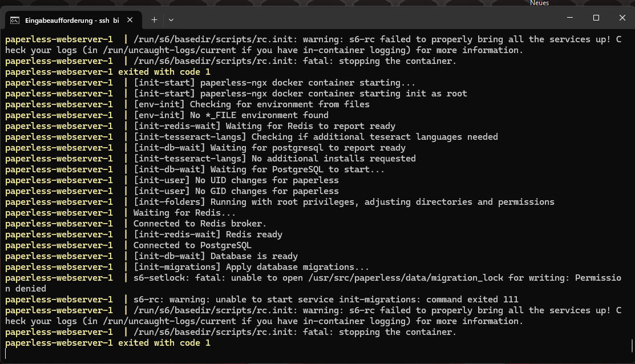Open a new terminal tab with the plus button
635x364 pixels.
(x=153, y=19)
